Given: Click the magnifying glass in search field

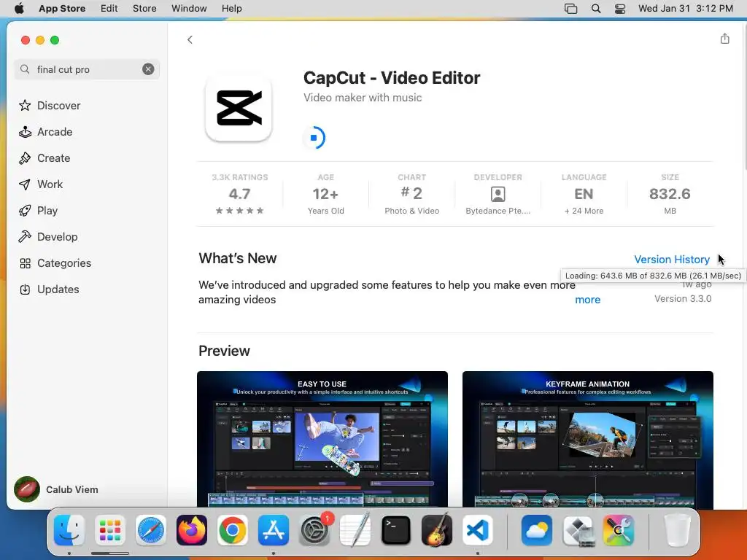Looking at the screenshot, I should coord(25,69).
